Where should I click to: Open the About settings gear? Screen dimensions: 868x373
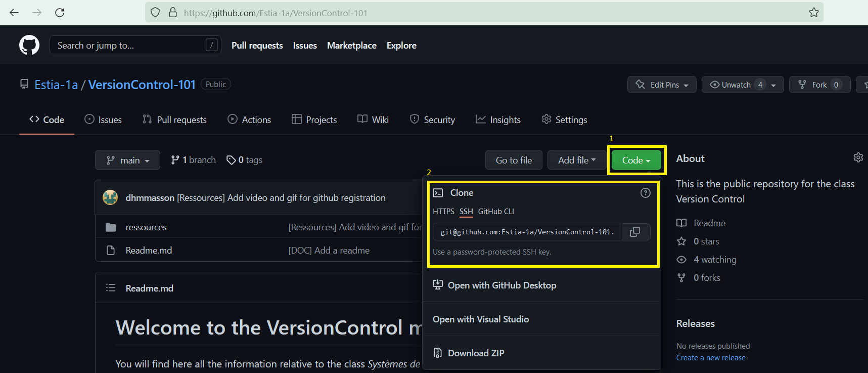point(858,158)
